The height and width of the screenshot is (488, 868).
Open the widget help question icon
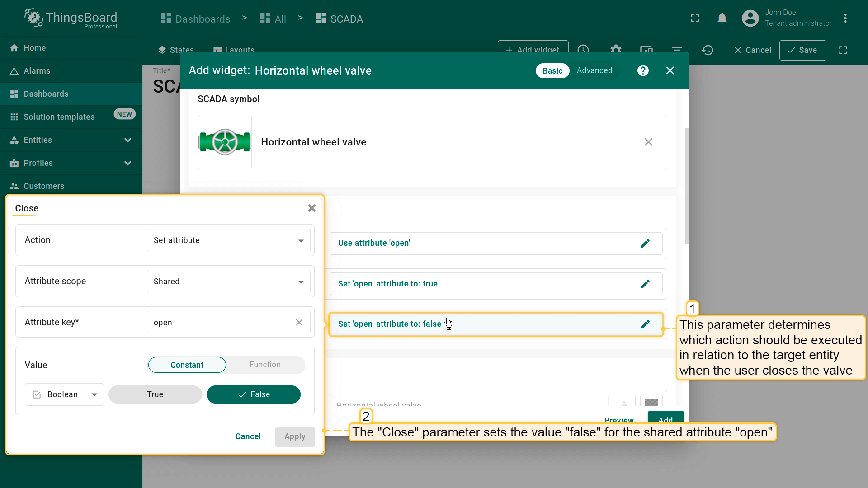[643, 70]
